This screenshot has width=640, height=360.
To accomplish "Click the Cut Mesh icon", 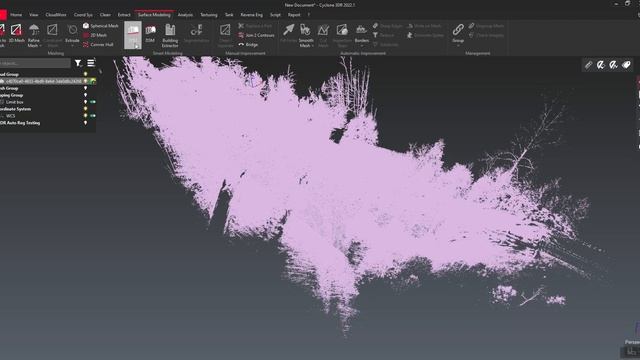I will [x=323, y=30].
